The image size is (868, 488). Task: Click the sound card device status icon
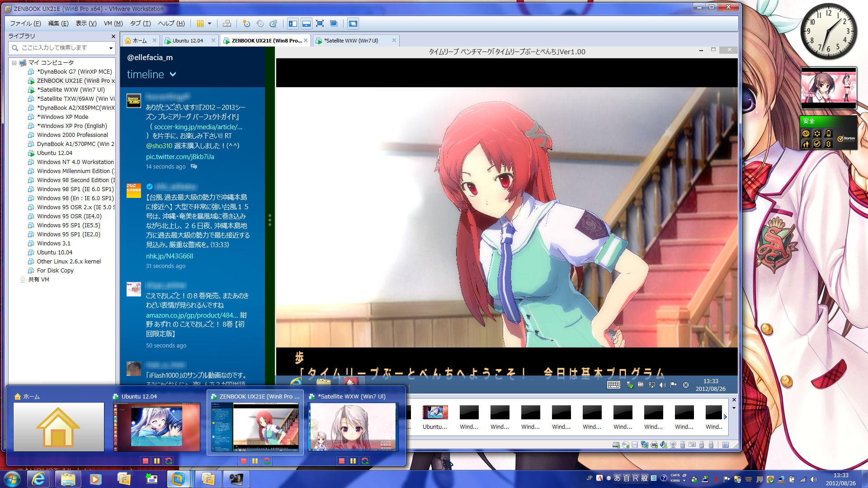pyautogui.click(x=663, y=445)
